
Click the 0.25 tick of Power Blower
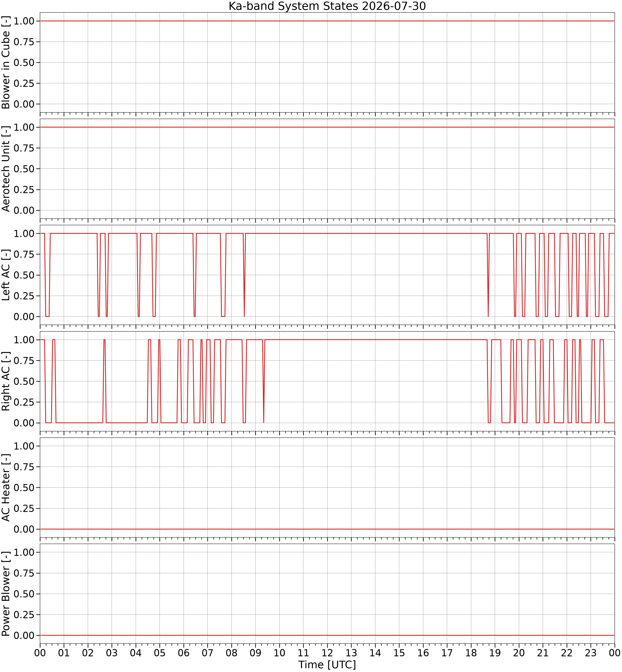pyautogui.click(x=24, y=615)
